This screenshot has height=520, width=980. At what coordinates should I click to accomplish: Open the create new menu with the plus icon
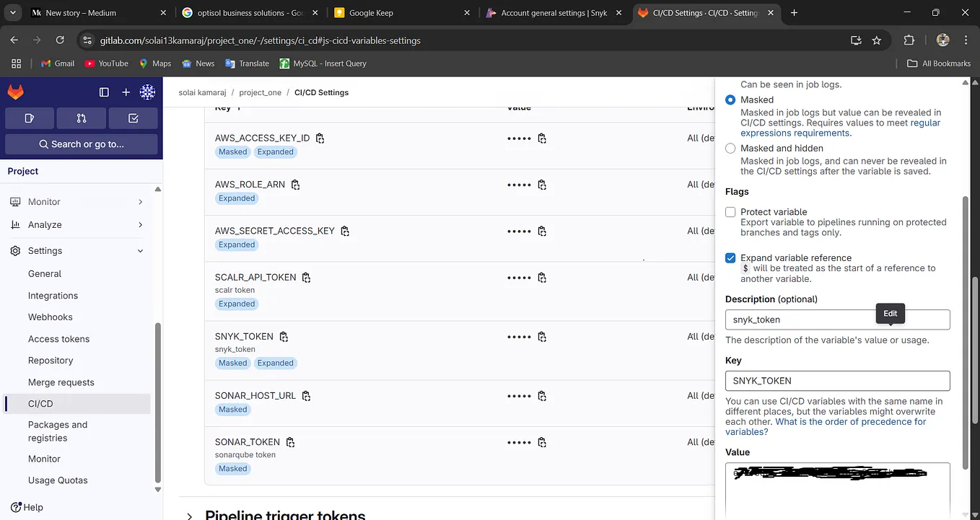click(126, 92)
